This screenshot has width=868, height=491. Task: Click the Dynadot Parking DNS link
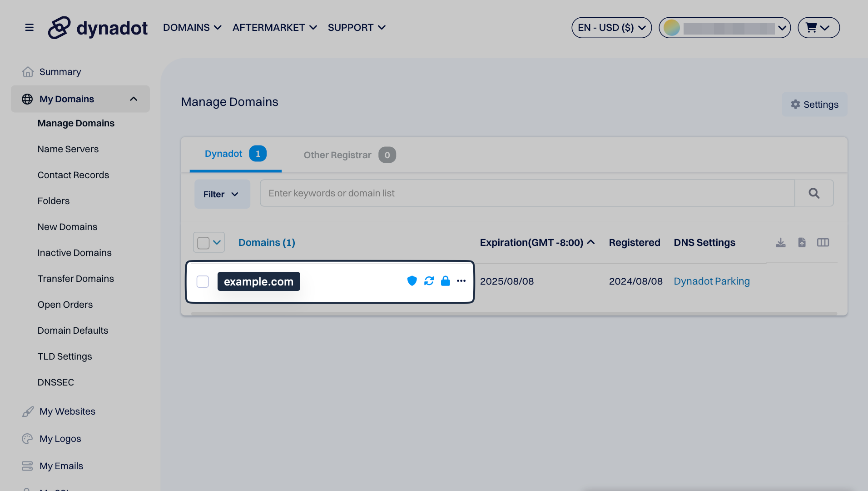(x=712, y=281)
